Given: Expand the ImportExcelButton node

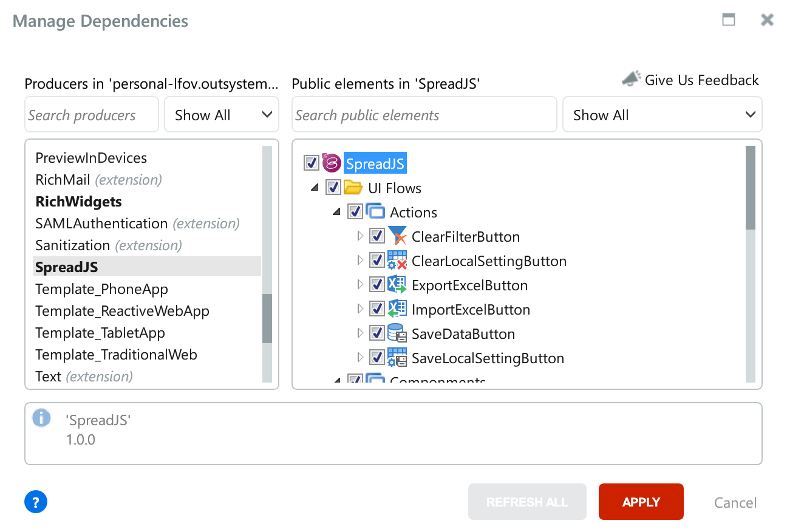Looking at the screenshot, I should (x=360, y=309).
